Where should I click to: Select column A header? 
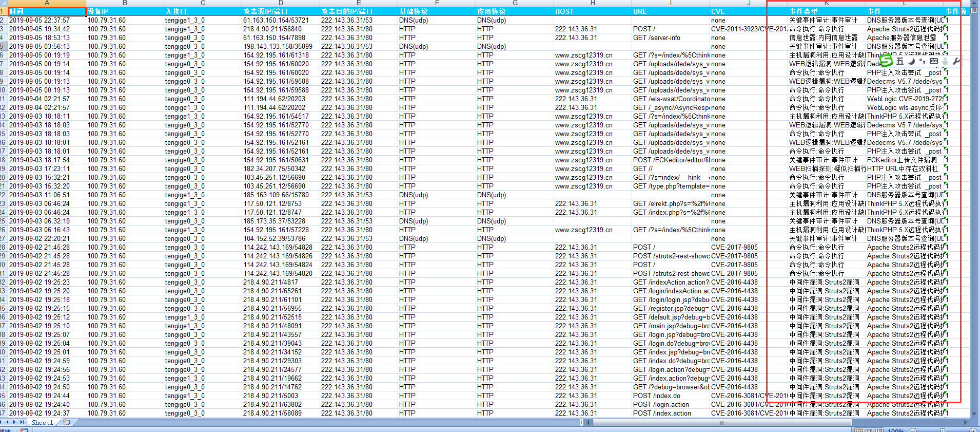[47, 3]
